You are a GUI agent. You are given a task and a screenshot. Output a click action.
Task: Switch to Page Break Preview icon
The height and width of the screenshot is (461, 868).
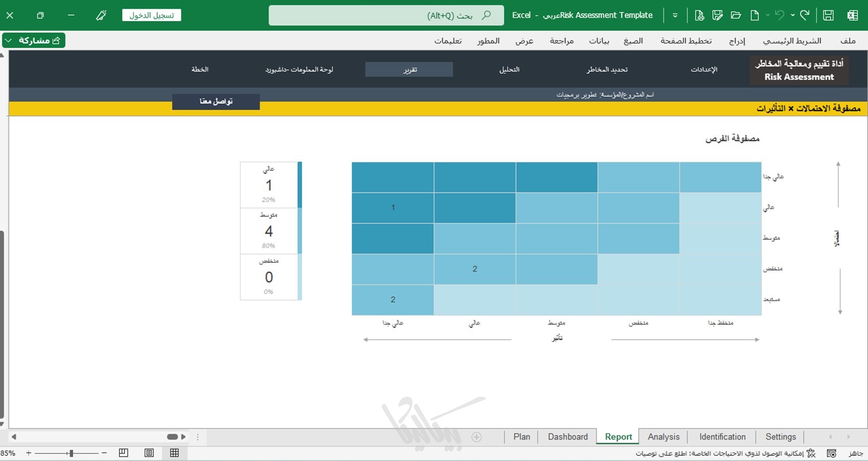[123, 453]
